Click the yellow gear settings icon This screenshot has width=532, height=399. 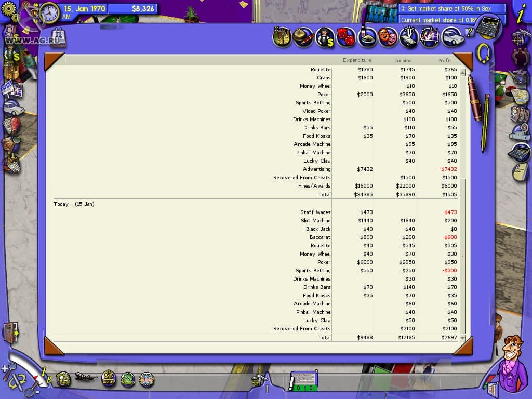point(9,9)
